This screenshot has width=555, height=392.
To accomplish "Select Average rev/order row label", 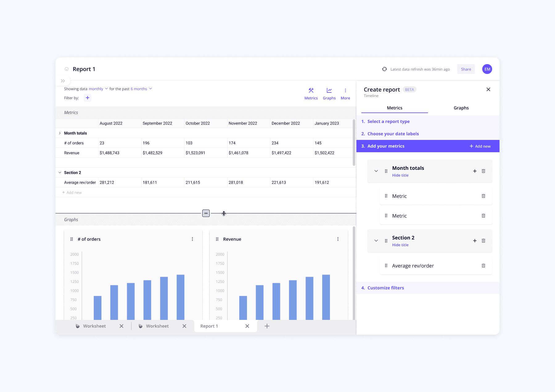I will pyautogui.click(x=80, y=182).
